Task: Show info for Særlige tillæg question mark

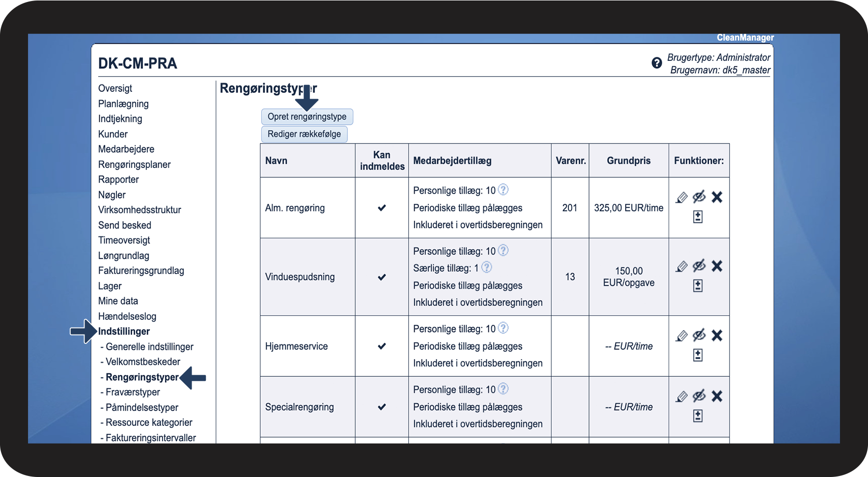Action: coord(486,267)
